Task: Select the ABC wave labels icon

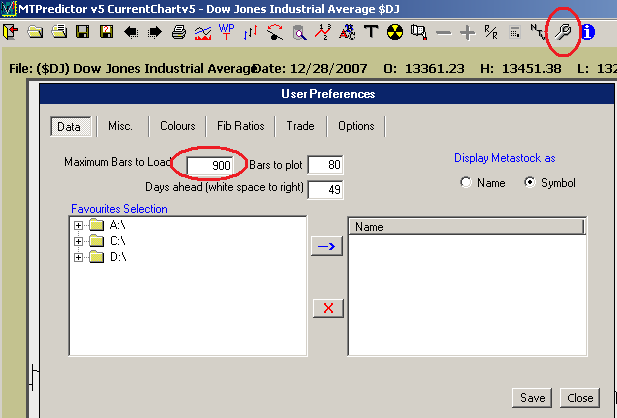Action: point(347,32)
